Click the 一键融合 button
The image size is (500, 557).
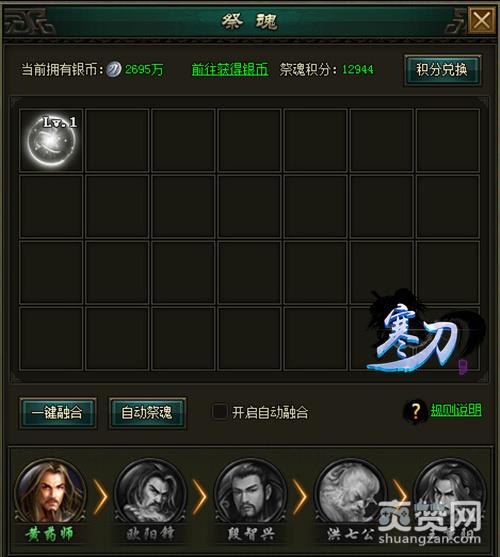(58, 413)
